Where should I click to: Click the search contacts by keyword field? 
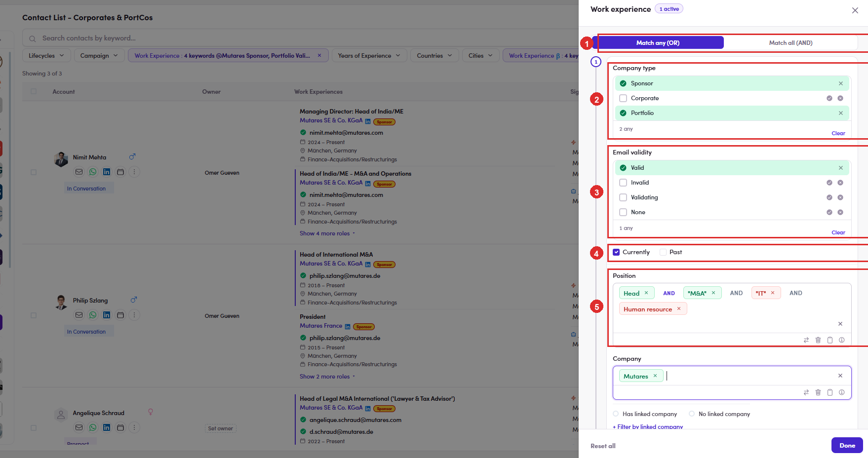(x=300, y=38)
